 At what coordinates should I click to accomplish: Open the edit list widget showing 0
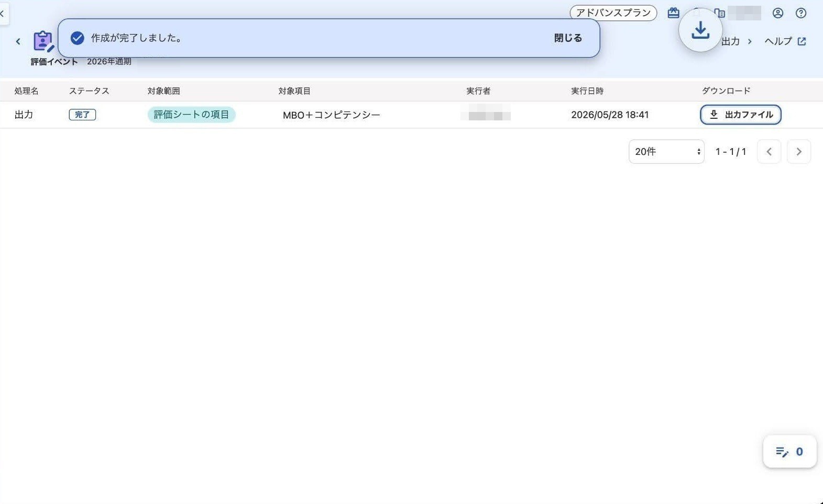point(789,452)
